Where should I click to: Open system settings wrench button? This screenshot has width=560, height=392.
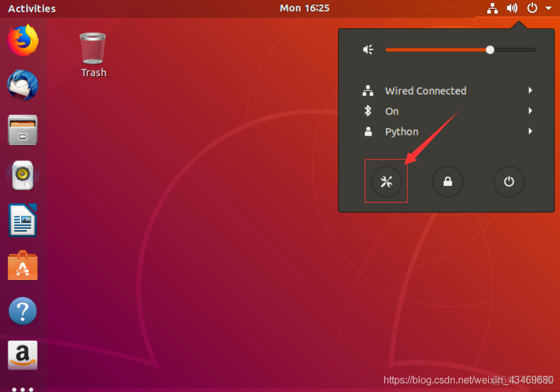[x=387, y=182]
